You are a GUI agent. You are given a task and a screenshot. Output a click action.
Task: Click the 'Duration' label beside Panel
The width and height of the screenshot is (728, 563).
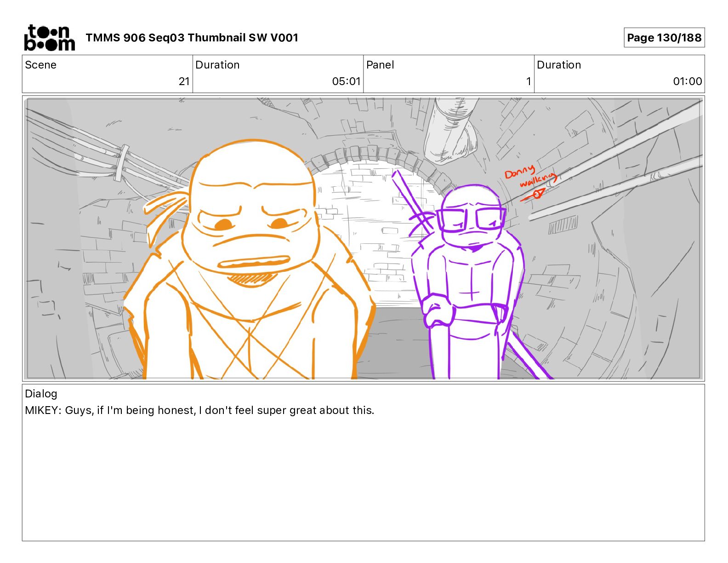click(559, 65)
